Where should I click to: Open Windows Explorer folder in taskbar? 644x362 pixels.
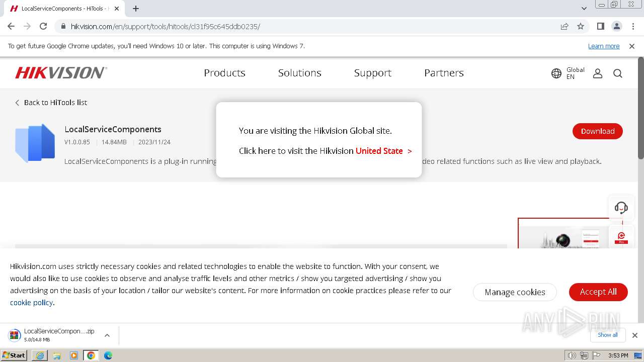tap(57, 355)
